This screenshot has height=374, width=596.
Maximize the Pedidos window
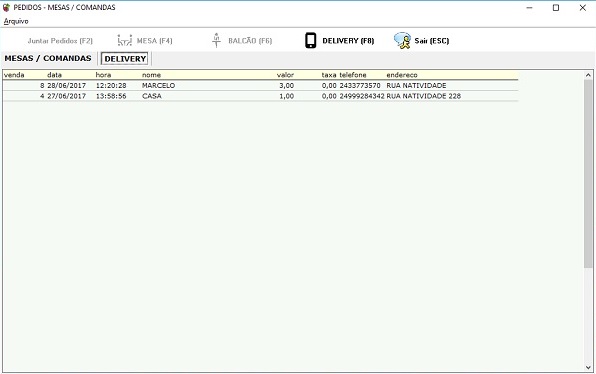coord(556,8)
